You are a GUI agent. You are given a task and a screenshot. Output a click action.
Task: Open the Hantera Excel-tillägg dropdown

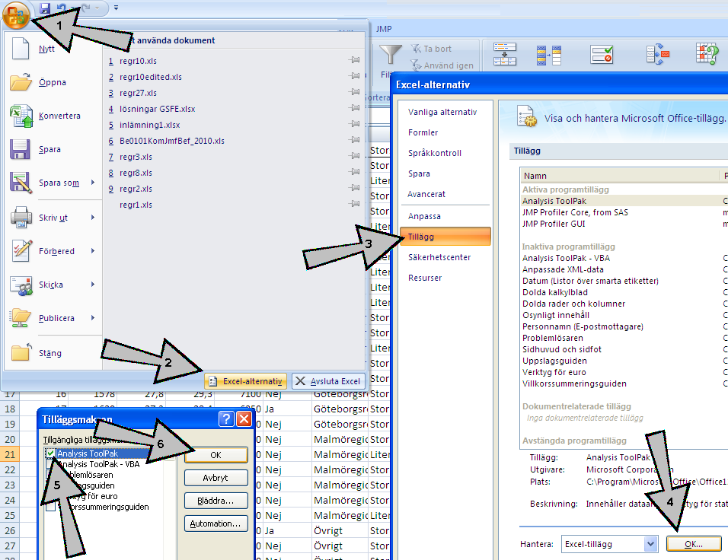pos(650,544)
